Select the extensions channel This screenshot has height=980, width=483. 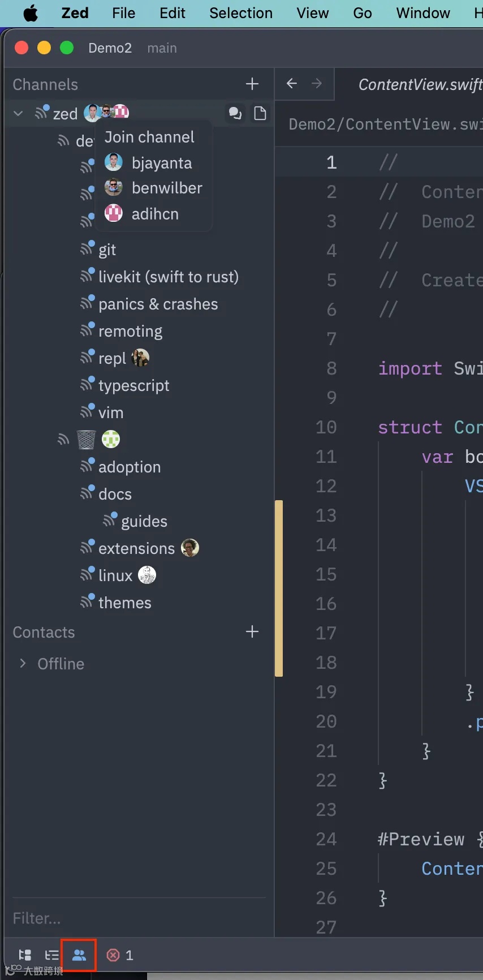click(x=136, y=548)
